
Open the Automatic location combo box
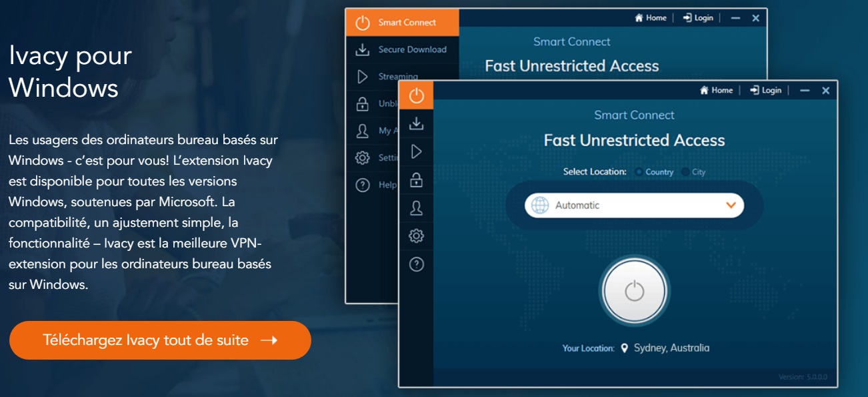pos(634,206)
